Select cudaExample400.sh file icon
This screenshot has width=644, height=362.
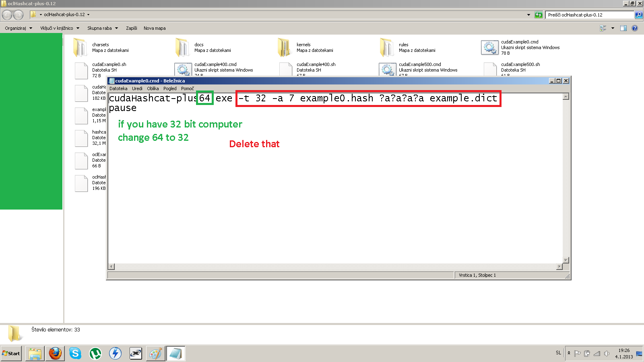click(285, 69)
